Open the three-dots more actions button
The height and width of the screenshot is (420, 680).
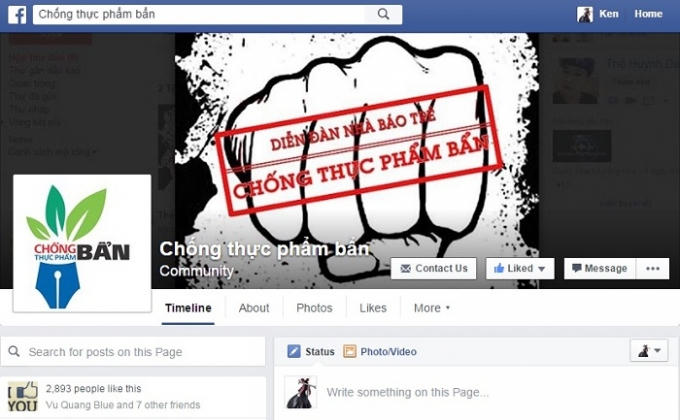pyautogui.click(x=653, y=269)
